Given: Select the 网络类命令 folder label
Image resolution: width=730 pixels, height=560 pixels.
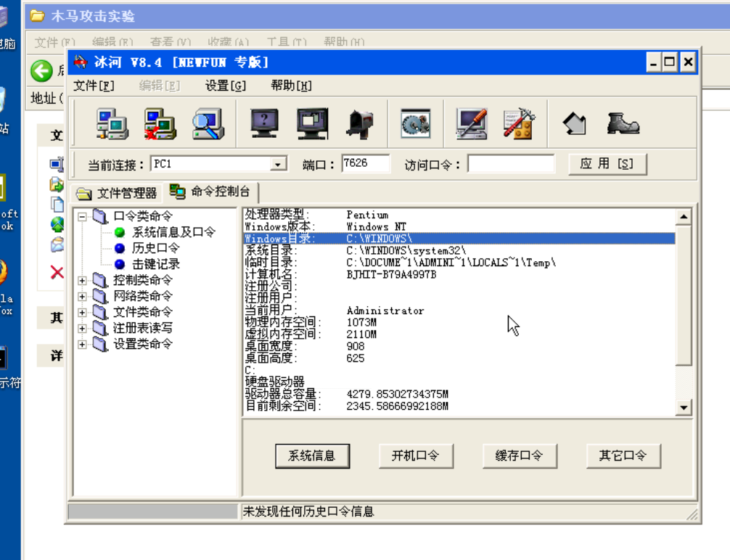Looking at the screenshot, I should [x=143, y=296].
